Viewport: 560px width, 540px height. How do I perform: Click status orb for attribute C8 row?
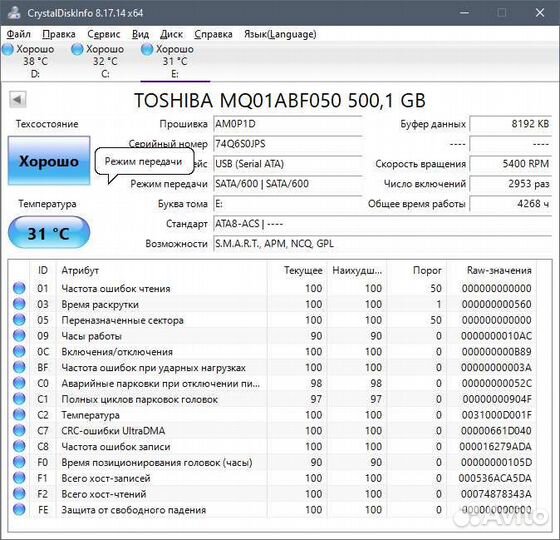point(19,446)
